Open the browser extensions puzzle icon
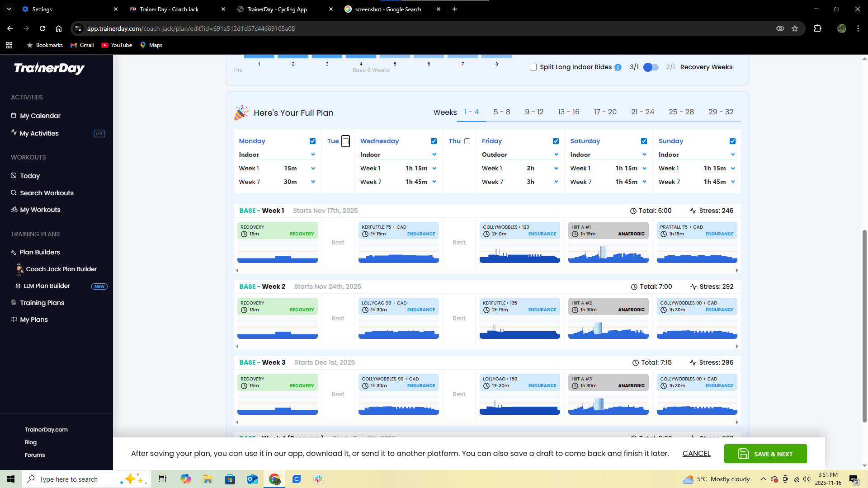Image resolution: width=868 pixels, height=488 pixels. pos(817,28)
